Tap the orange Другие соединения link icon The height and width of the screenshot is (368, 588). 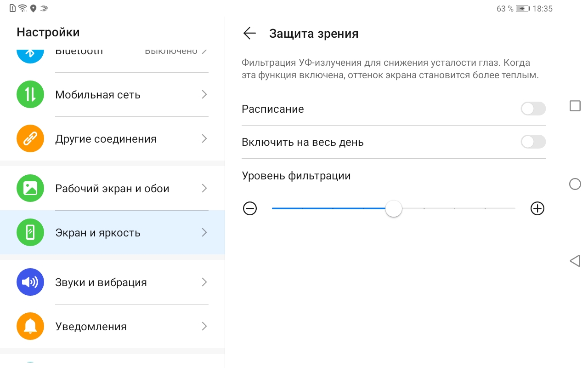click(30, 139)
